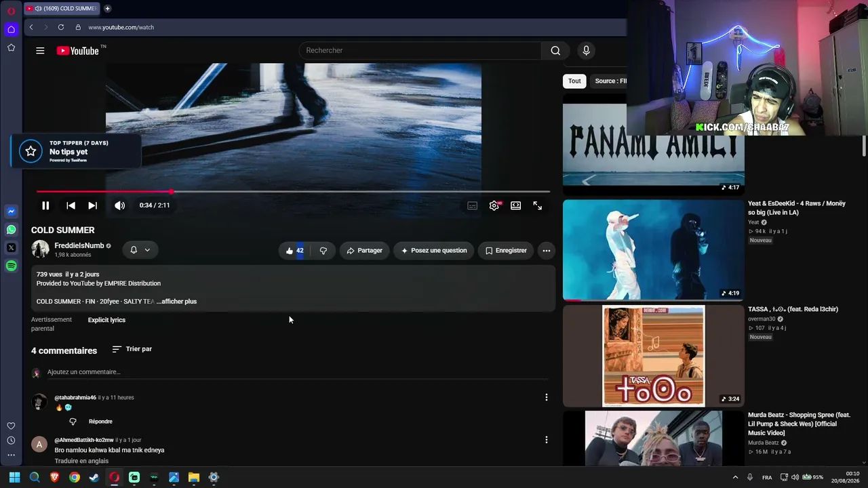View FreddieIsNumb channel avatar
Image resolution: width=868 pixels, height=488 pixels.
(40, 249)
